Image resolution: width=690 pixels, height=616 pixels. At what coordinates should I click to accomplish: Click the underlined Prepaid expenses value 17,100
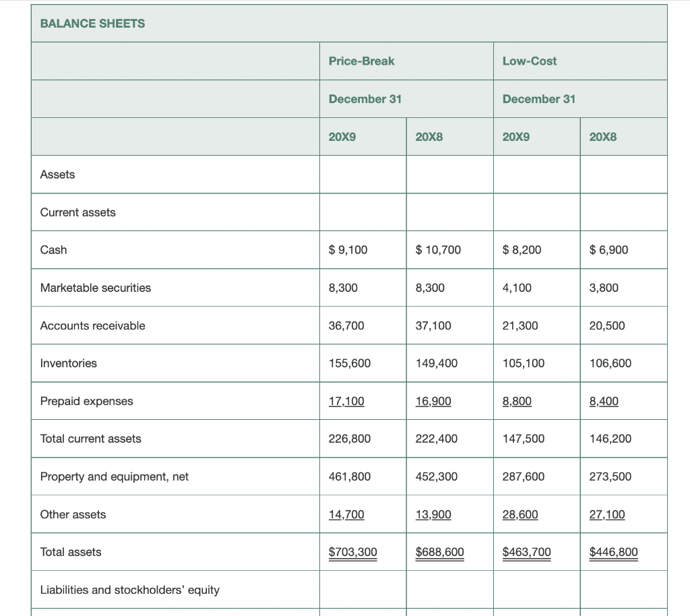pyautogui.click(x=346, y=400)
